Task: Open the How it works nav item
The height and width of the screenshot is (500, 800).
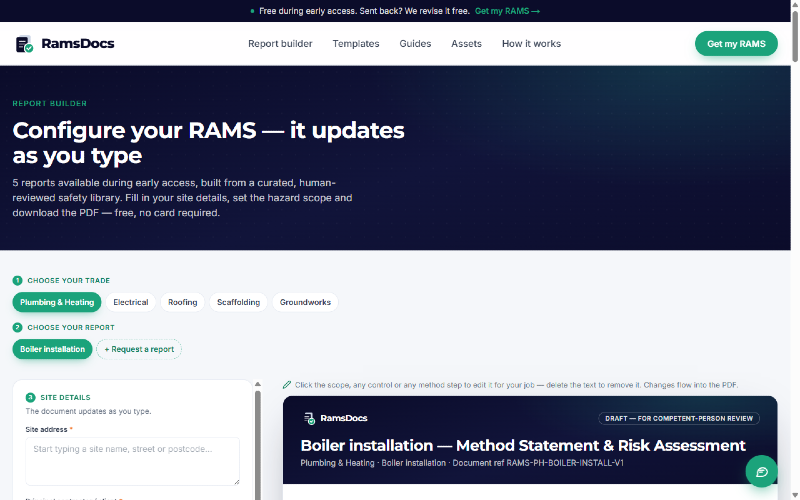Action: (531, 44)
